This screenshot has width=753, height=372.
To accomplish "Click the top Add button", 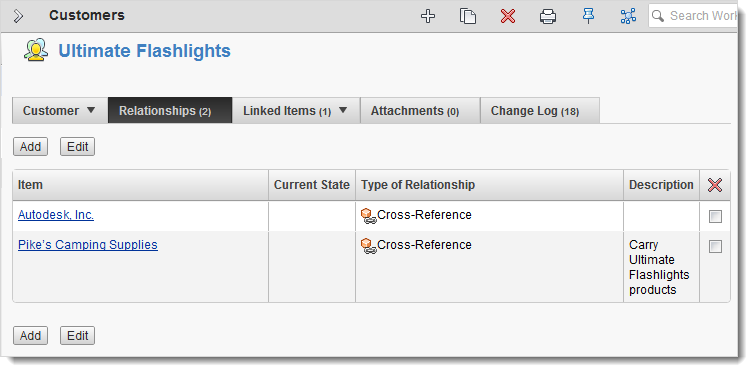I will (x=30, y=147).
